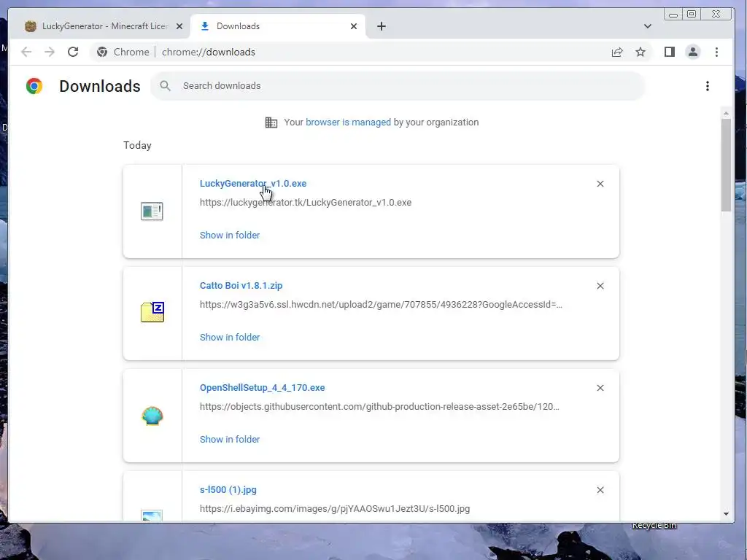Click the ebayimg.com source URL
The image size is (747, 560).
pos(334,508)
